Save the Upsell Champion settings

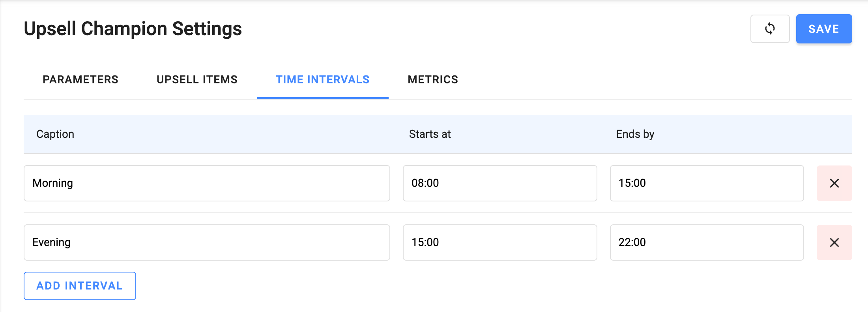point(824,29)
